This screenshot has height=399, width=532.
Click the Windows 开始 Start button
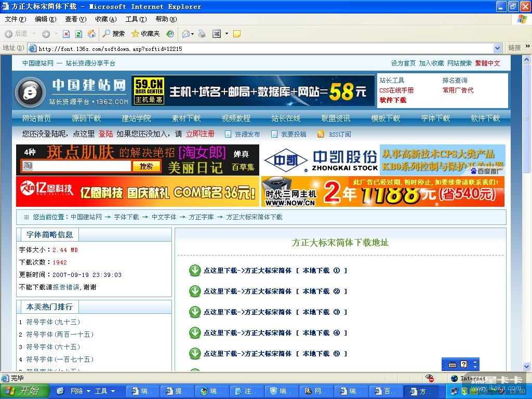(x=24, y=391)
